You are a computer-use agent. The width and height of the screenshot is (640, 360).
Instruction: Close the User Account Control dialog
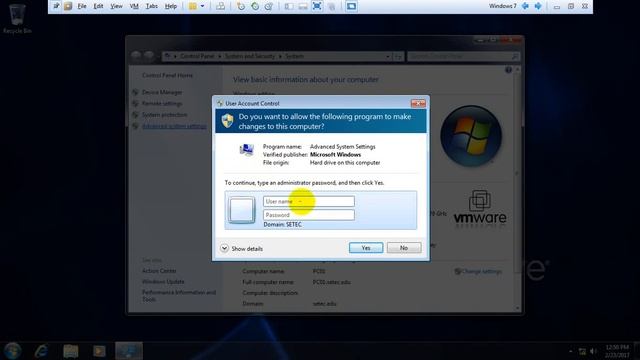coord(418,104)
